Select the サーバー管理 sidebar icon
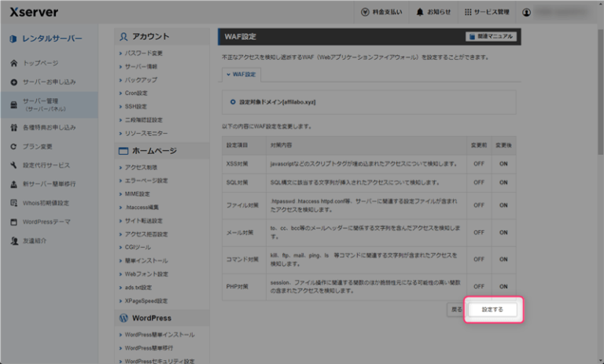The image size is (604, 364). [13, 105]
